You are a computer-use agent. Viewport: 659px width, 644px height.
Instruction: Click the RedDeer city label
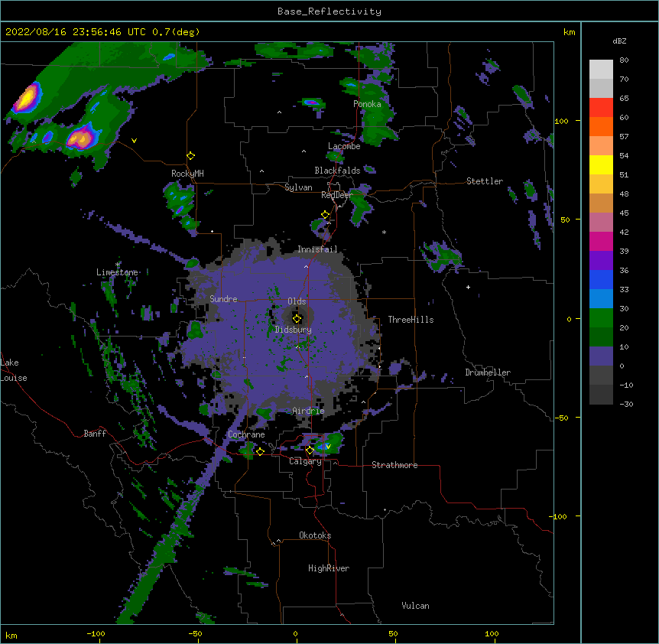click(x=336, y=195)
